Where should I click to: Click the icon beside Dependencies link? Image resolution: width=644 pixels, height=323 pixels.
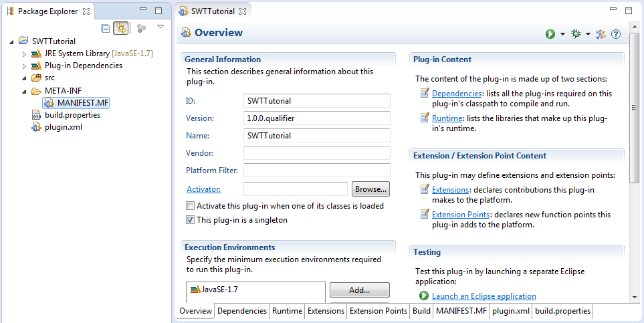(x=425, y=93)
